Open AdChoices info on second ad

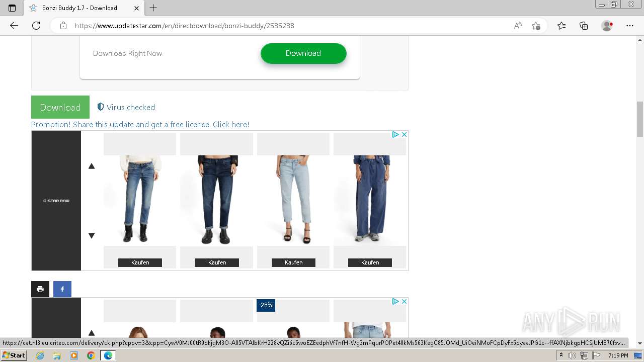[395, 302]
